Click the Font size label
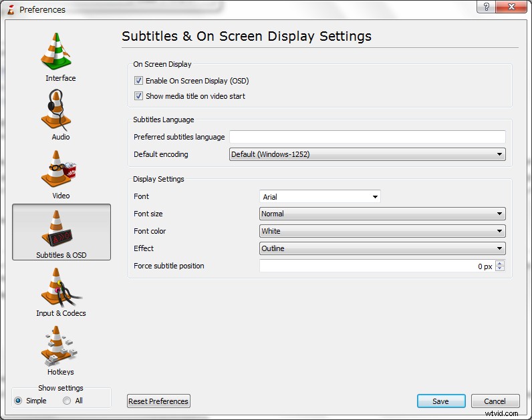Viewport: 532px width, 420px height. coord(148,214)
